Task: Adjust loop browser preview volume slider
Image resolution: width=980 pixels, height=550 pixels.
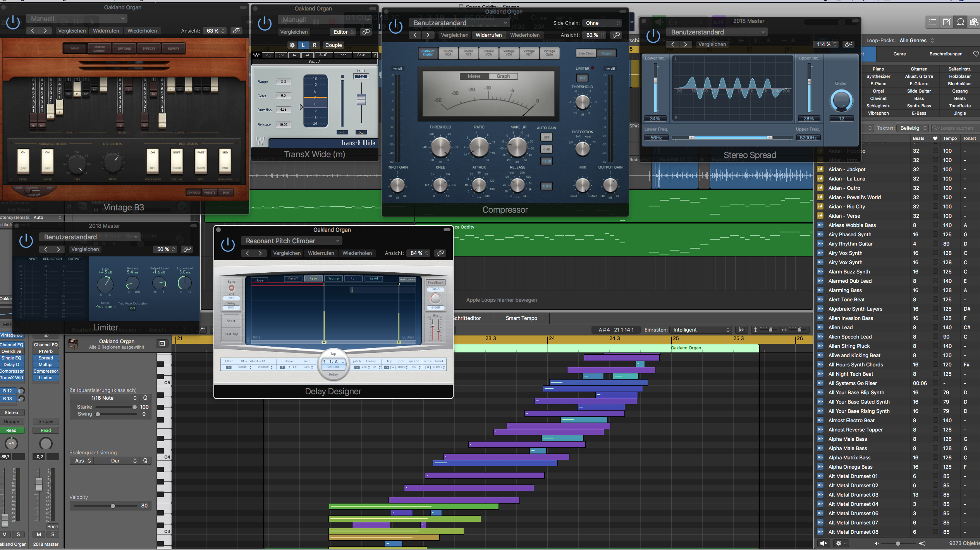Action: point(898,543)
